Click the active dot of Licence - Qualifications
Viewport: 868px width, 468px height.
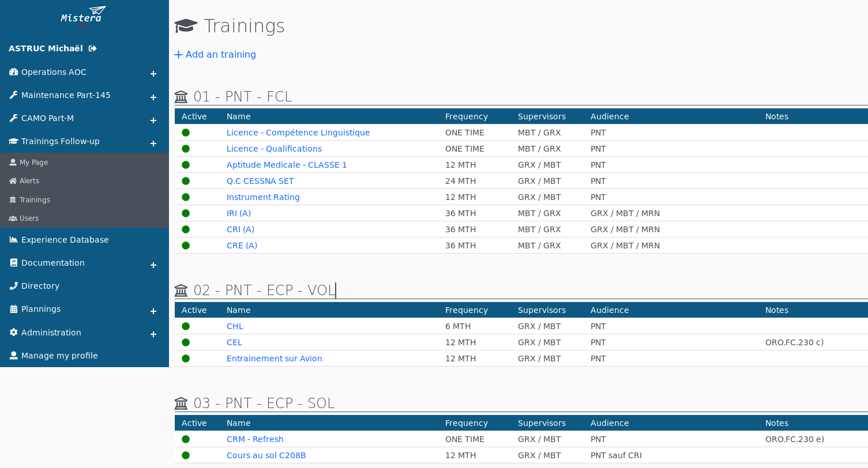point(186,149)
